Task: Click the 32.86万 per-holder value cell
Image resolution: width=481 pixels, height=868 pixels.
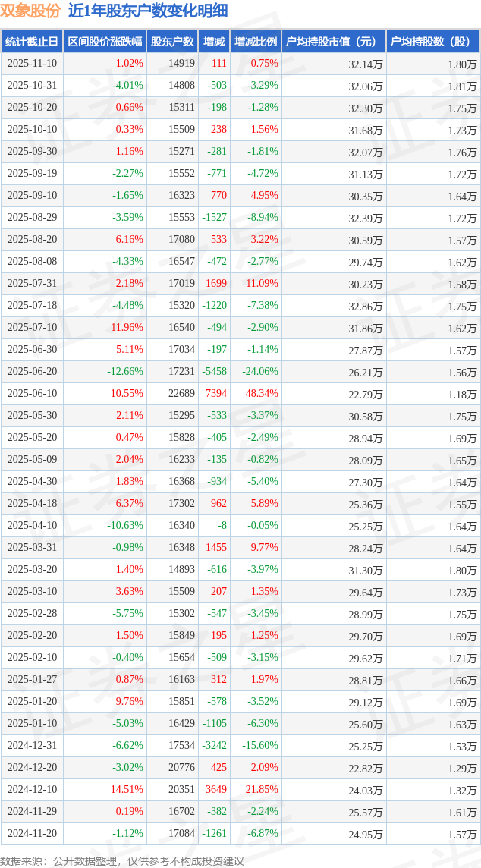Action: [x=366, y=306]
